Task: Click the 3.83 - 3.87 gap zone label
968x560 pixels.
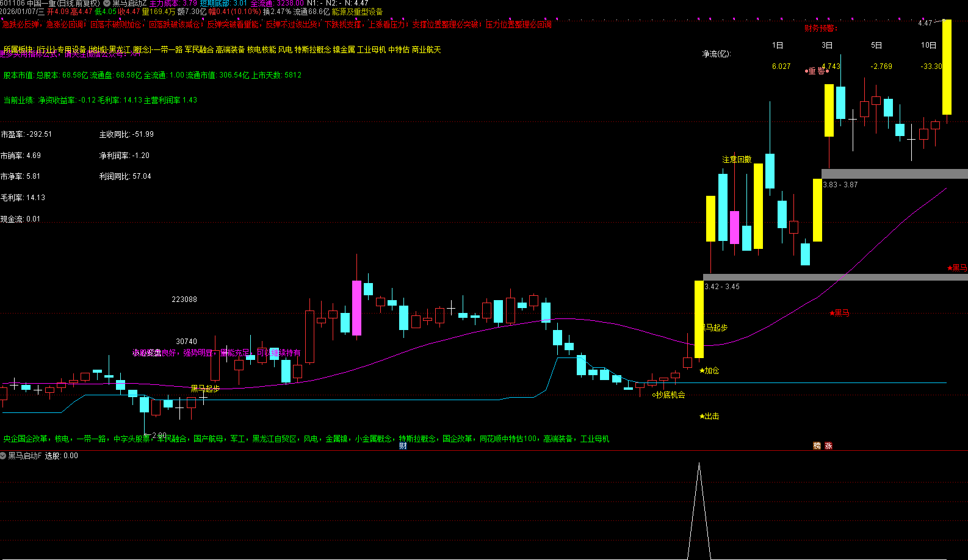Action: tap(840, 185)
